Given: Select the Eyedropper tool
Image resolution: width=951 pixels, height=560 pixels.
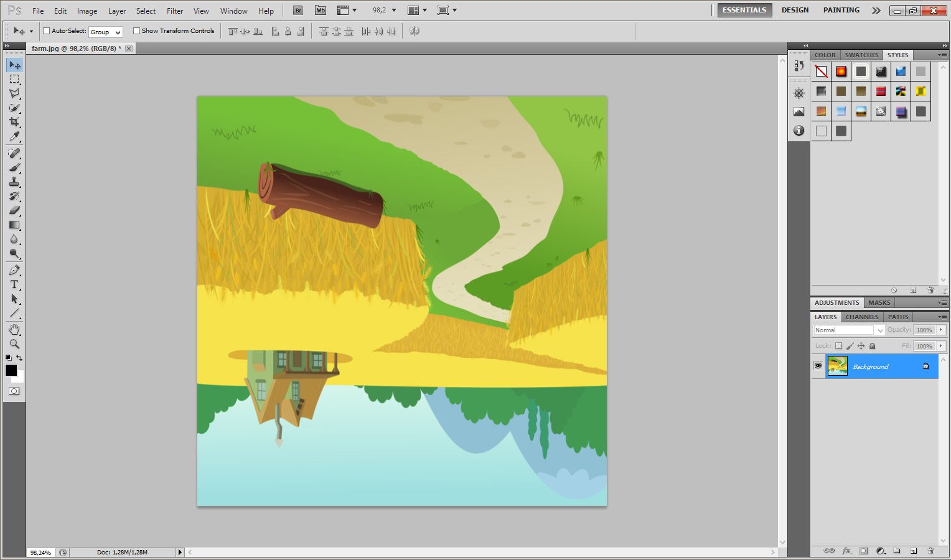Looking at the screenshot, I should point(14,137).
